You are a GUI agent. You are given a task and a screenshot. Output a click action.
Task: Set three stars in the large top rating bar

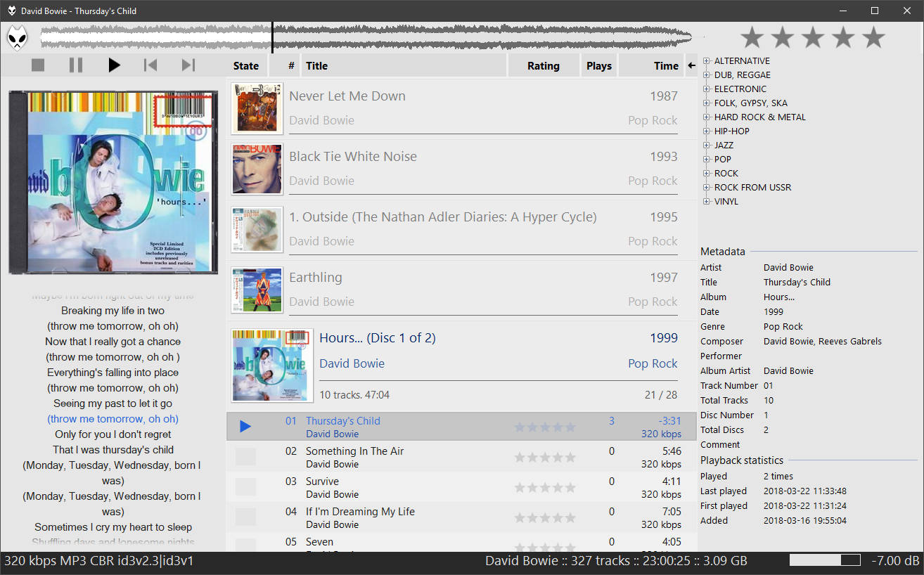click(812, 37)
